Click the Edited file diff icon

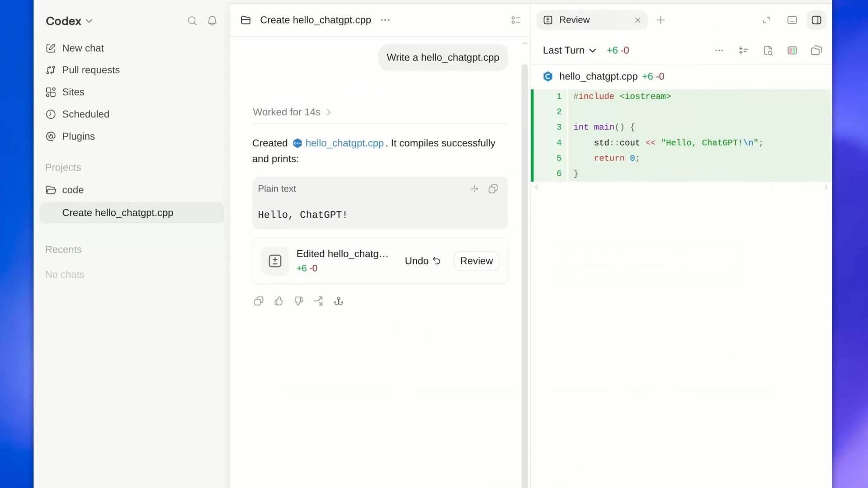(275, 261)
